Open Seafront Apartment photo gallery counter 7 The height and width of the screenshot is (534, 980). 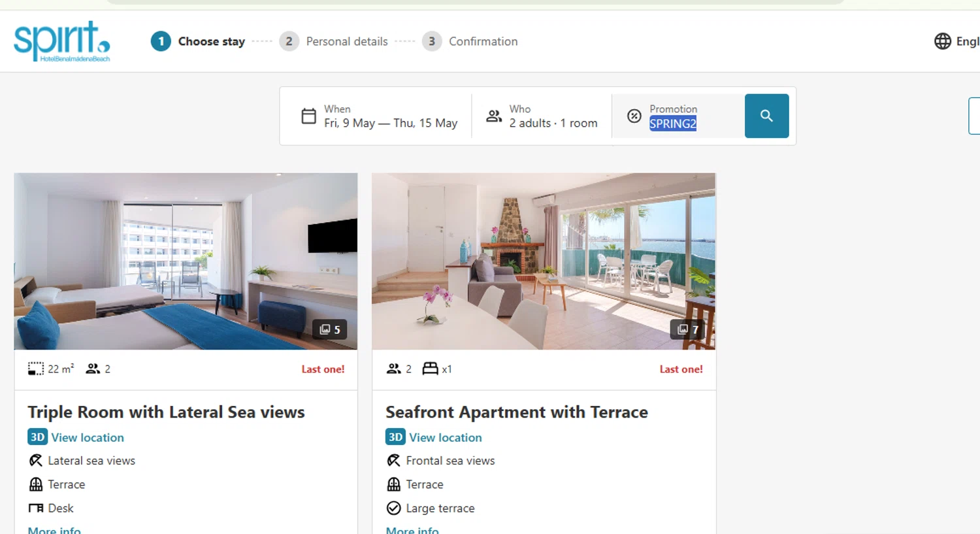point(688,329)
